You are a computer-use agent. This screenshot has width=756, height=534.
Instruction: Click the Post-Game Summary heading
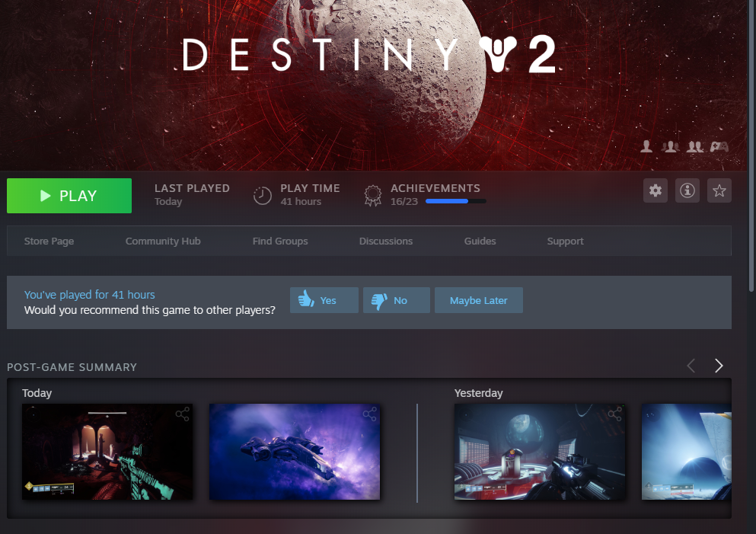click(x=72, y=367)
